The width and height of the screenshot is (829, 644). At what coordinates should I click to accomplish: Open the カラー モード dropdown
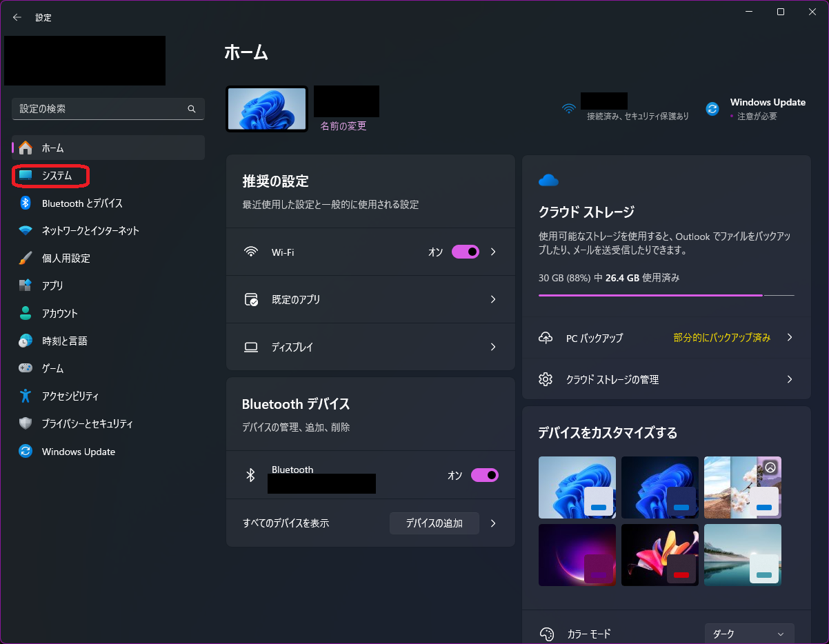click(x=749, y=634)
